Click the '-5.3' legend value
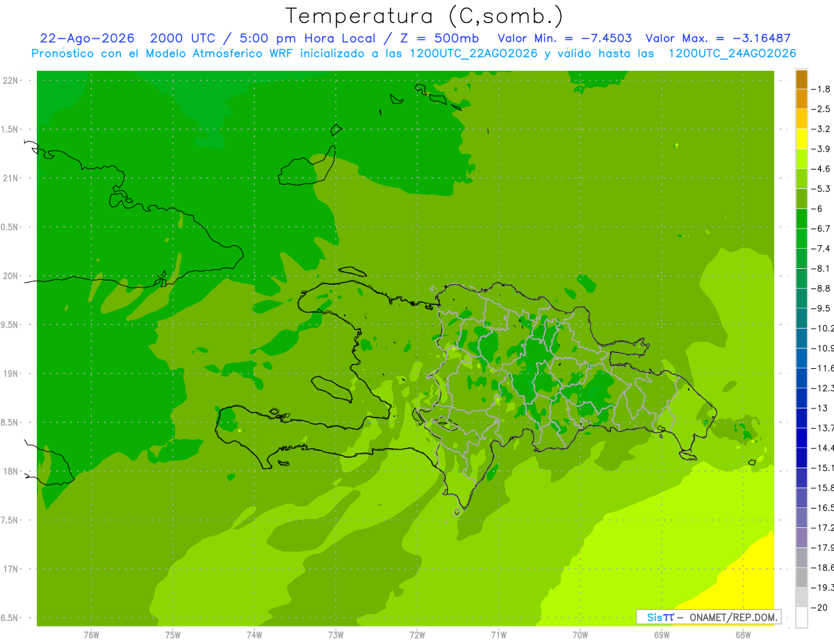This screenshot has width=834, height=644. (x=821, y=189)
